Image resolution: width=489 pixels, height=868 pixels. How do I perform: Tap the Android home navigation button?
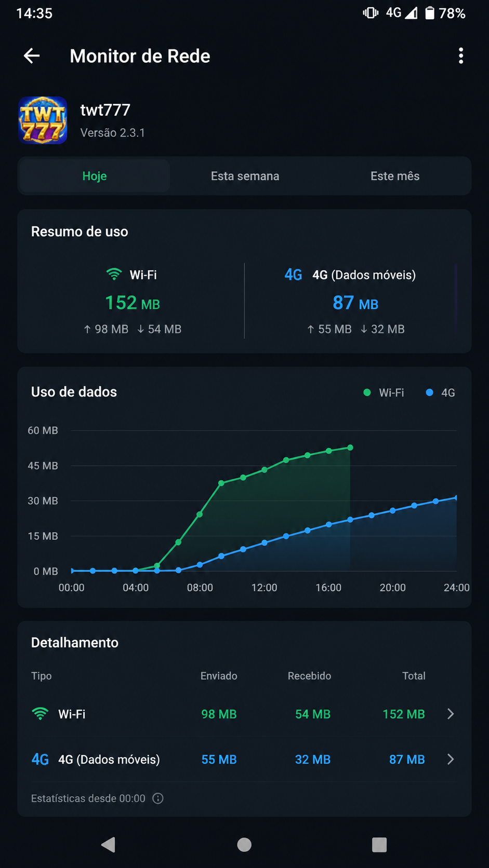point(244,845)
